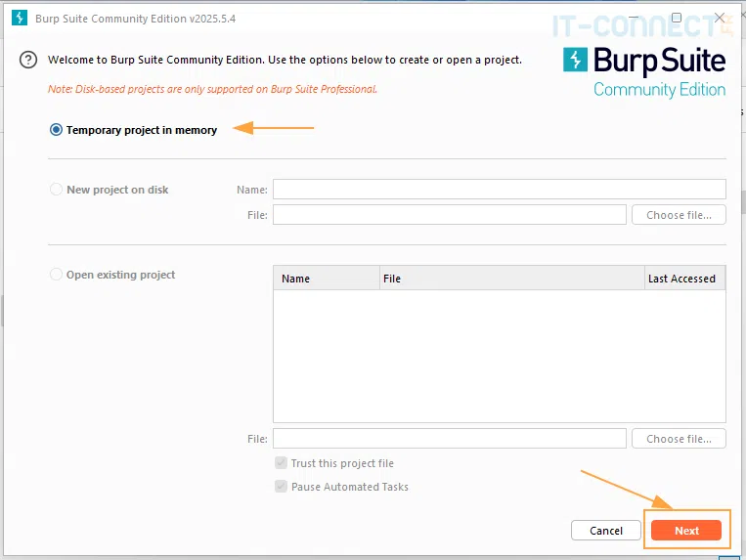Maximize the Burp Suite window
Screen dimensions: 746x560
coord(676,18)
